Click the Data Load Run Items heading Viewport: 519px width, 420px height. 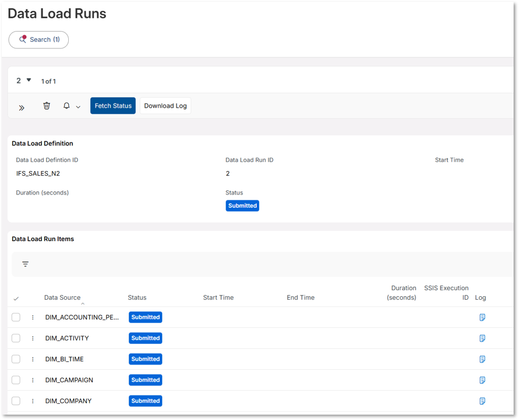pos(43,239)
